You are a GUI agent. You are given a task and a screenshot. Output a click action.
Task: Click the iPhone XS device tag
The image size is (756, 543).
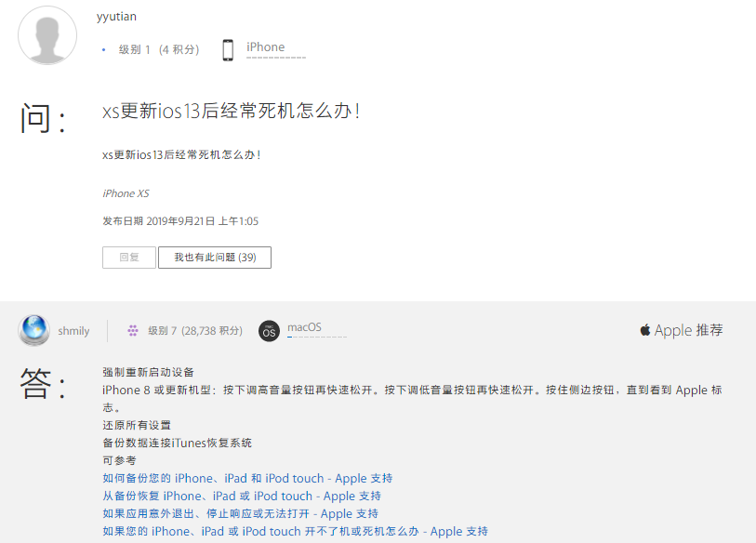(126, 193)
